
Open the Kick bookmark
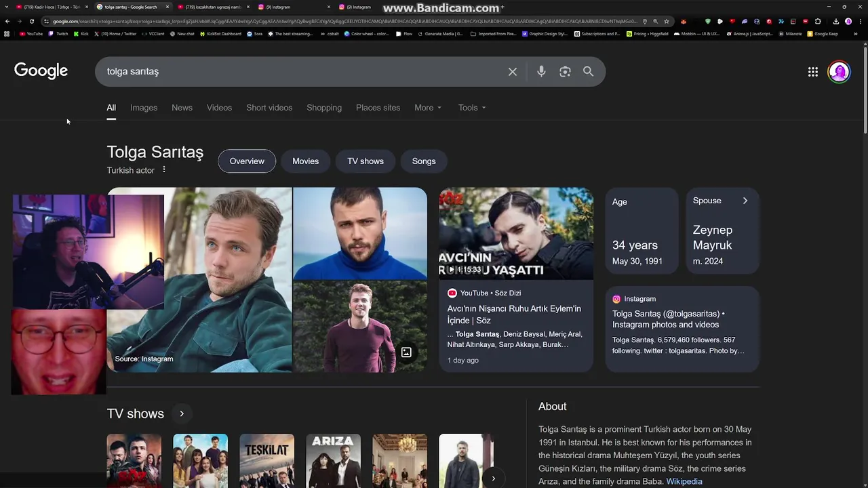click(x=81, y=33)
